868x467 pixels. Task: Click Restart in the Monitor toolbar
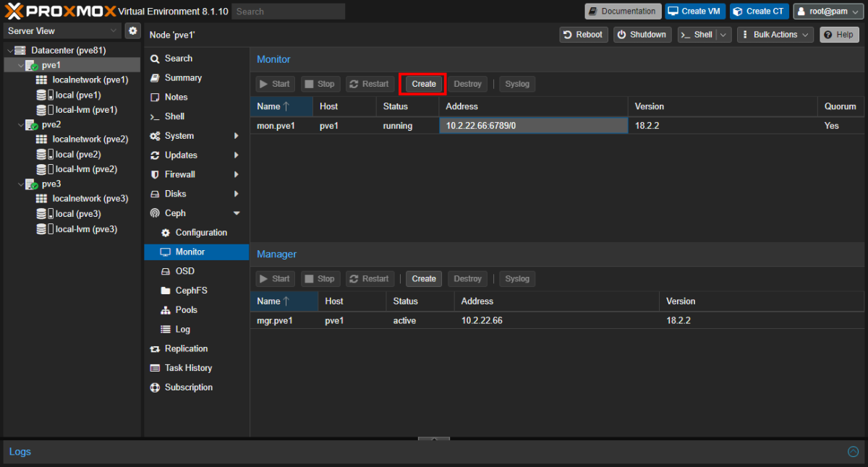[x=369, y=84]
